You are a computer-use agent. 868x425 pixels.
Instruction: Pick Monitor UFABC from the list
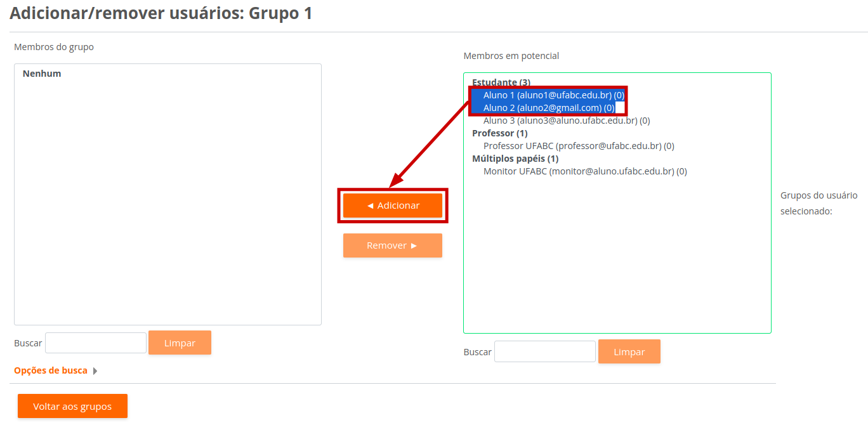click(584, 171)
